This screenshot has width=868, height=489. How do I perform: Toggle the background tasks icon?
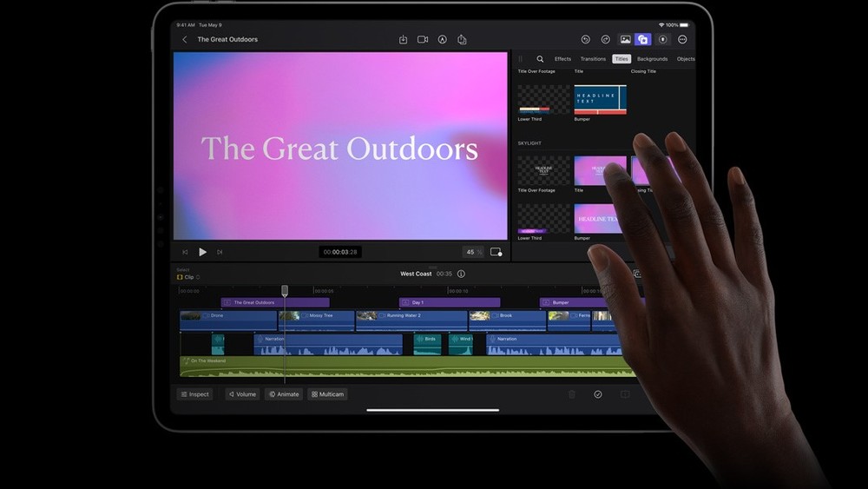tap(662, 39)
